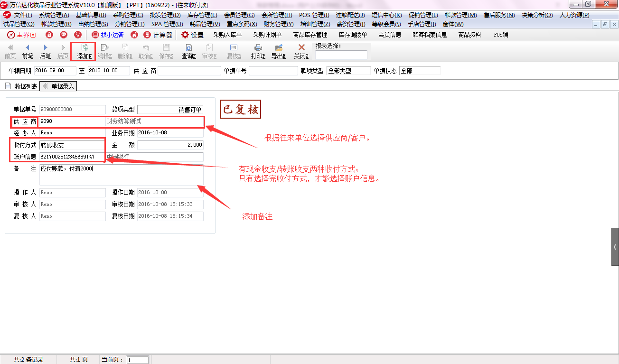This screenshot has width=619, height=364.
Task: Go to last record 后页
Action: [x=63, y=51]
